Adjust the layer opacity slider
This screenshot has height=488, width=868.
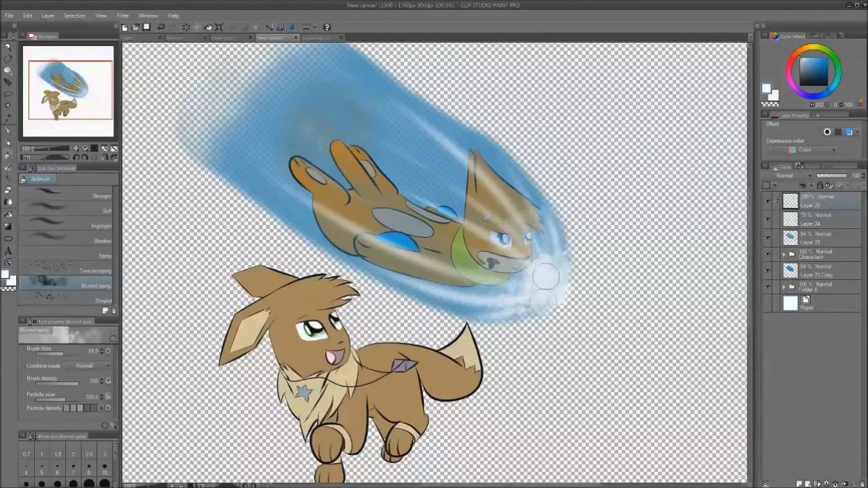[831, 176]
